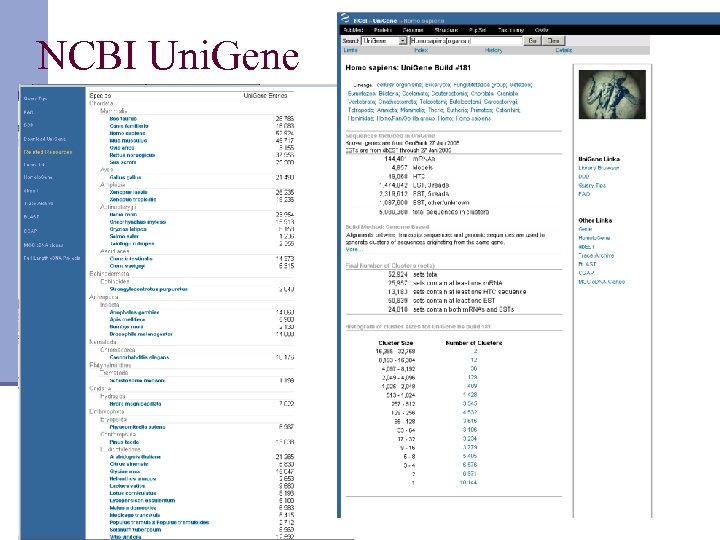Screen dimensions: 720x540
Task: Open HomoloGene in left blue sidebar
Action: (x=38, y=177)
